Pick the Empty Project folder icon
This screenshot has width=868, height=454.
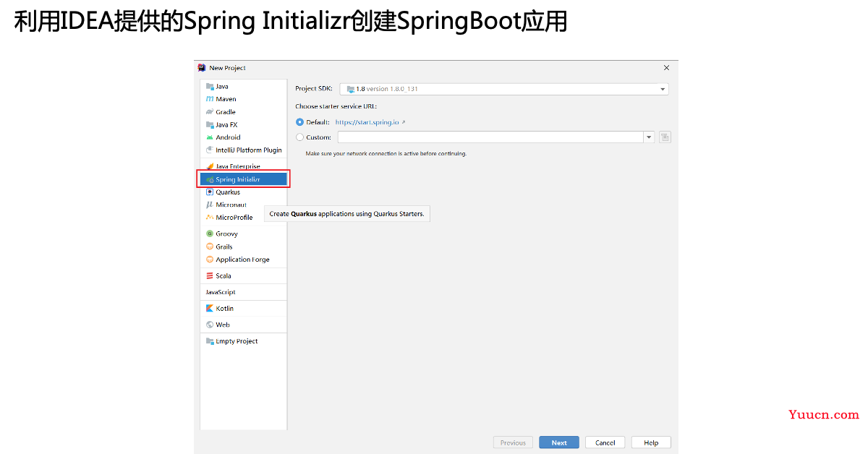pos(210,341)
